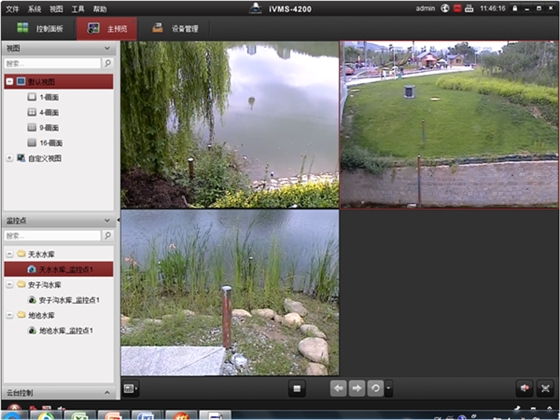The width and height of the screenshot is (560, 420).
Task: Toggle the mute audio speaker icon
Action: tap(525, 388)
